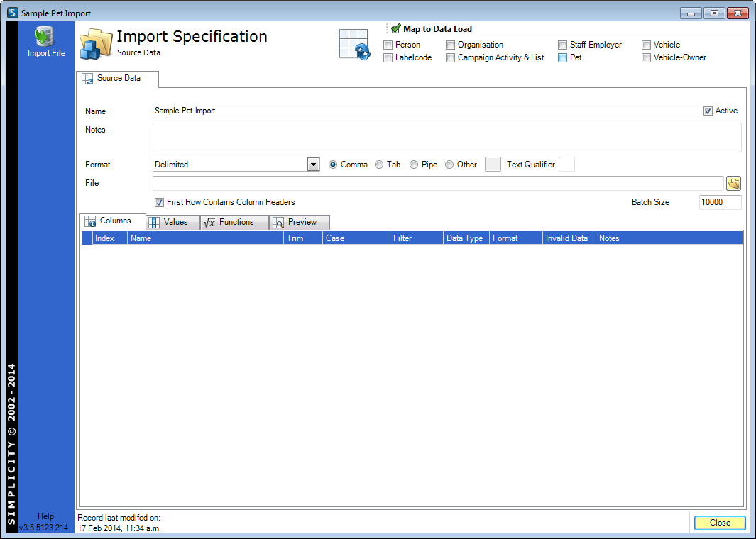This screenshot has width=756, height=539.
Task: Click the data grid refresh icon
Action: [354, 44]
